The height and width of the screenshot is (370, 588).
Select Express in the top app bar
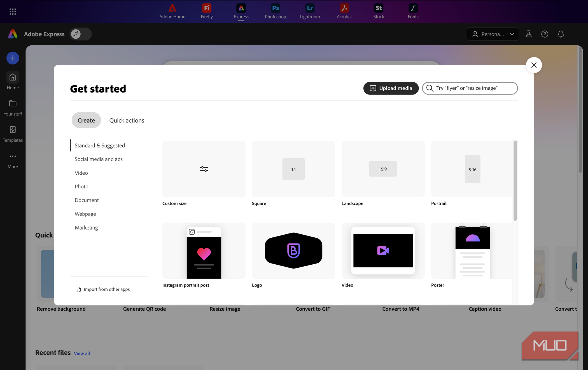(x=241, y=11)
